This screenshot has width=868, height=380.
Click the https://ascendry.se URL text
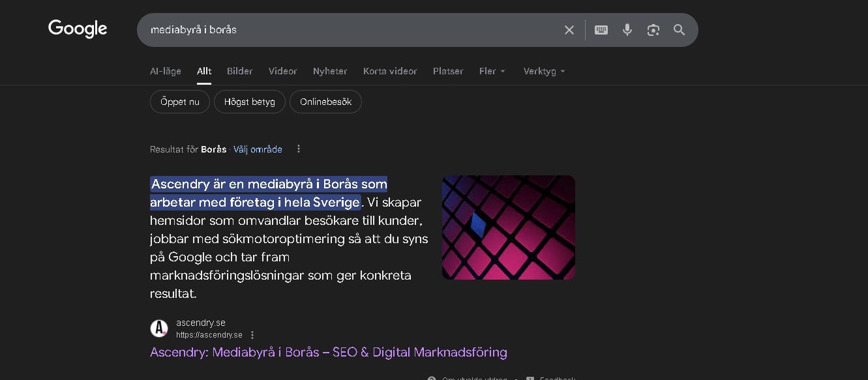[x=209, y=335]
